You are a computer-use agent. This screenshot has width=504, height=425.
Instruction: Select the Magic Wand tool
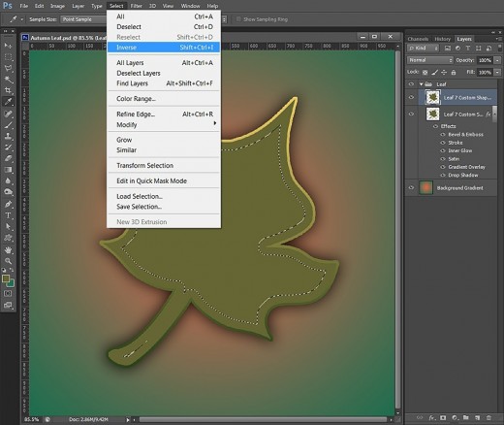tap(8, 80)
